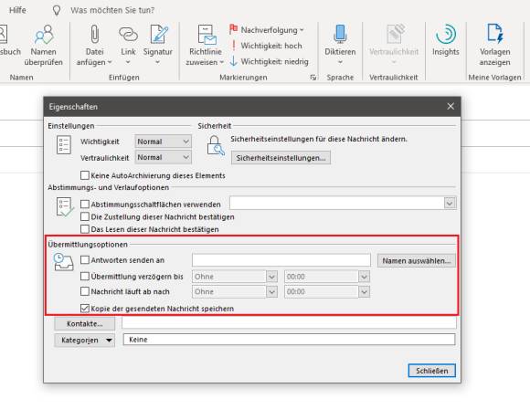The image size is (530, 420).
Task: Open the Signatur icon in ribbon
Action: (x=158, y=35)
